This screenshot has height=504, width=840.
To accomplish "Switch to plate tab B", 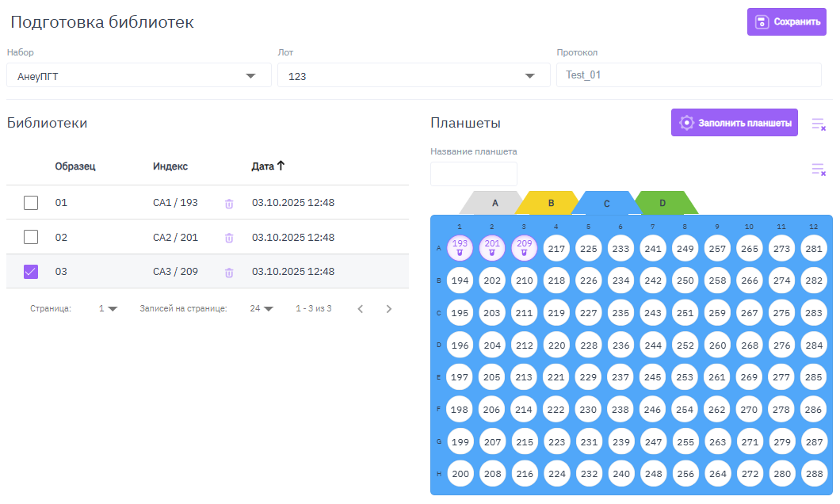I will [551, 203].
